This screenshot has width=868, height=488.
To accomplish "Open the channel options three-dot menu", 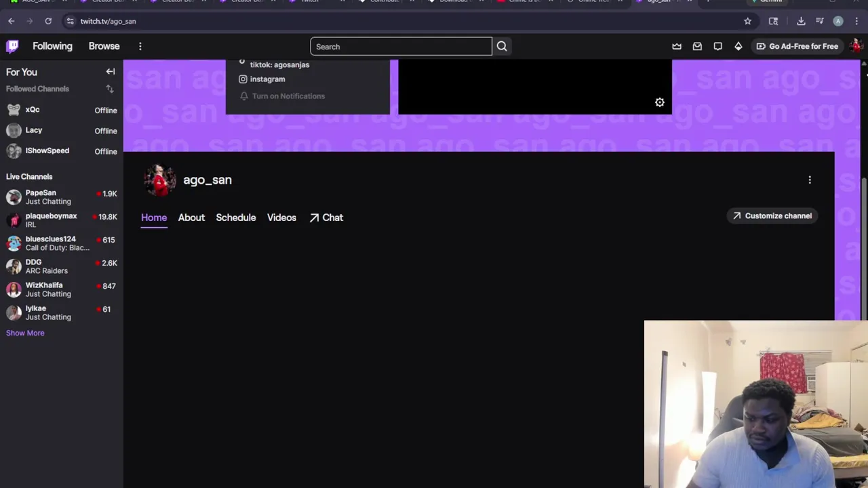I will [x=810, y=180].
